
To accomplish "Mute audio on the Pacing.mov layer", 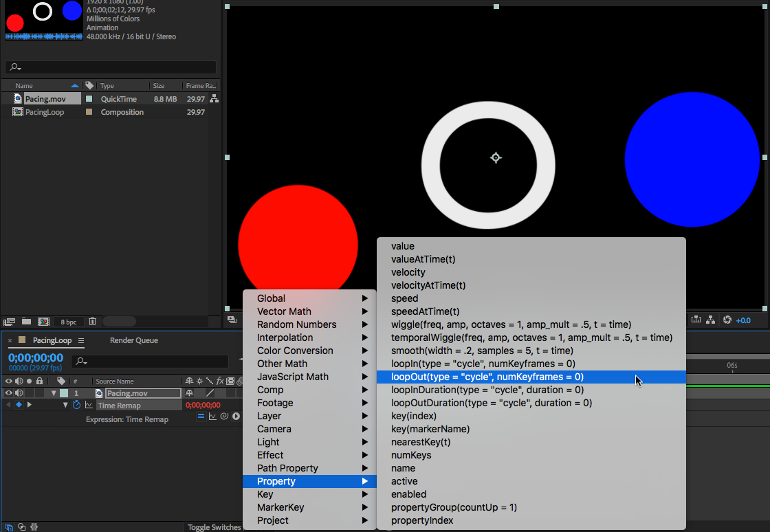I will (19, 393).
